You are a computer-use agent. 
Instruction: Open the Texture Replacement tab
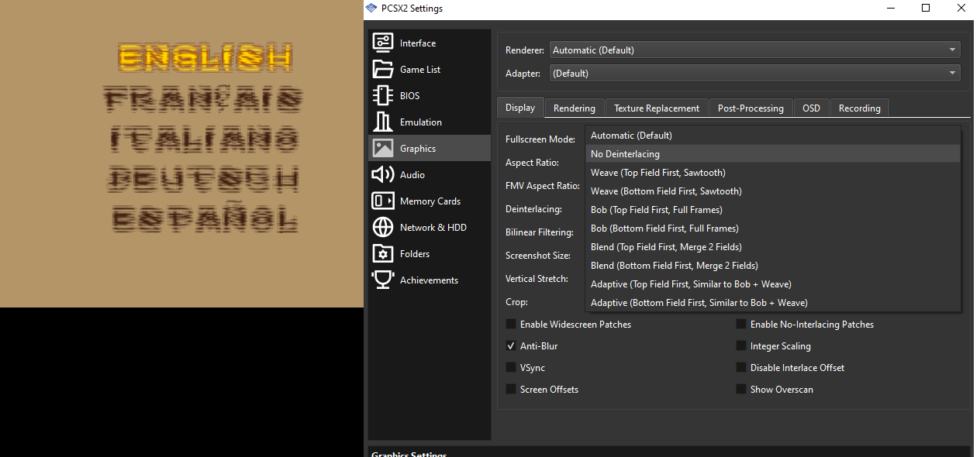pyautogui.click(x=657, y=108)
